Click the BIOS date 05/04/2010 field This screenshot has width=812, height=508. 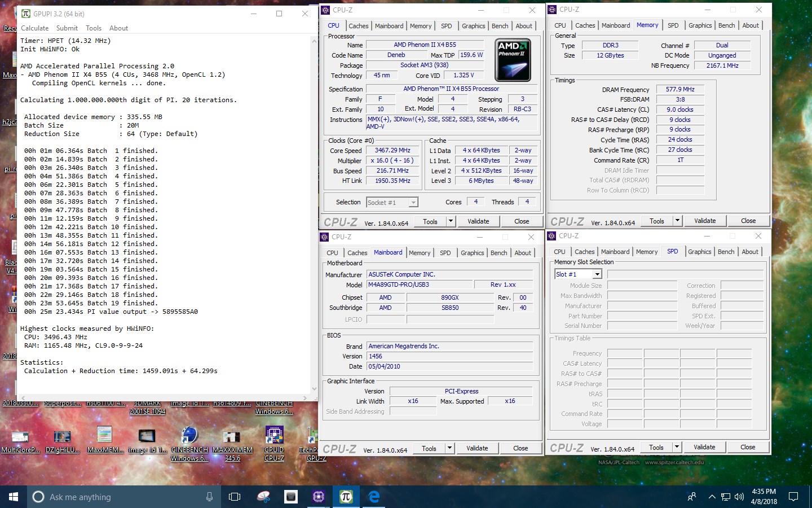(449, 366)
